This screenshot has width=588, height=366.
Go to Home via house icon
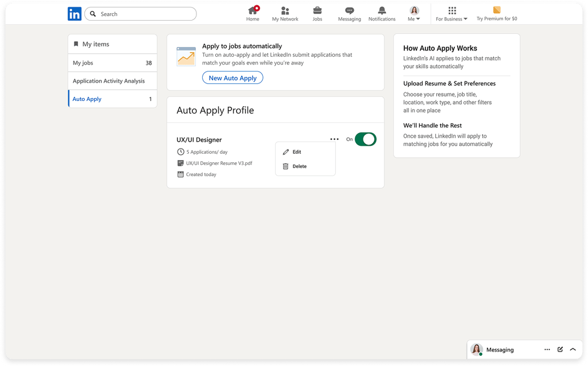pos(253,10)
